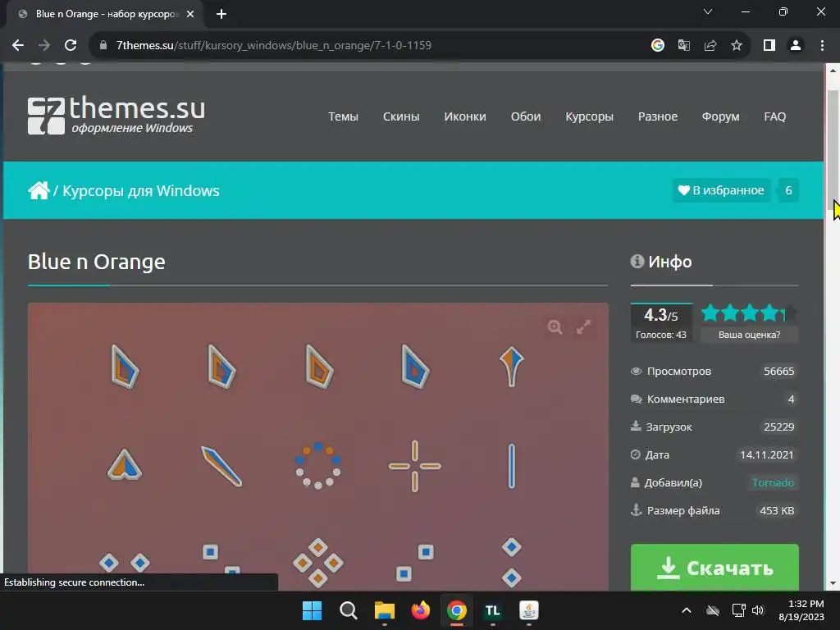Rate with the first star
This screenshot has height=630, width=840.
coord(710,313)
